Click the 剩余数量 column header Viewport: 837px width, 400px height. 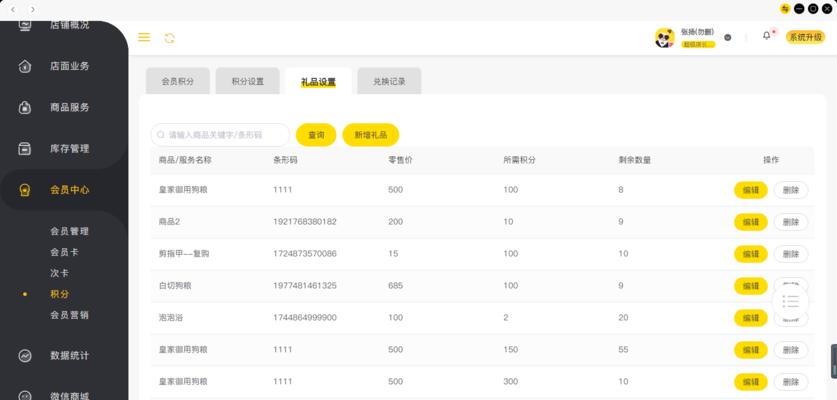[635, 160]
